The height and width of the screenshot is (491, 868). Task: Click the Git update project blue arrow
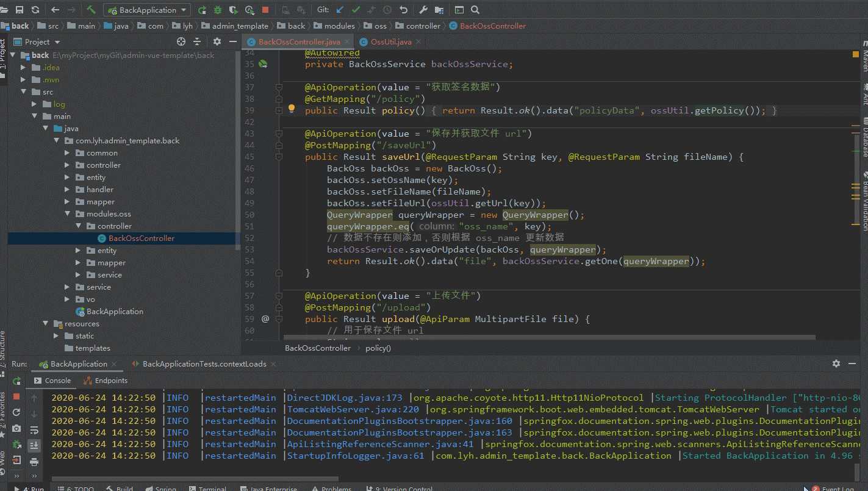[x=340, y=10]
